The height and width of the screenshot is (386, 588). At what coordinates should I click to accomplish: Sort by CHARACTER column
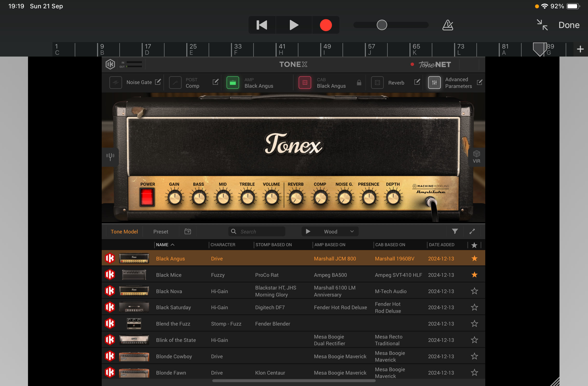(223, 245)
